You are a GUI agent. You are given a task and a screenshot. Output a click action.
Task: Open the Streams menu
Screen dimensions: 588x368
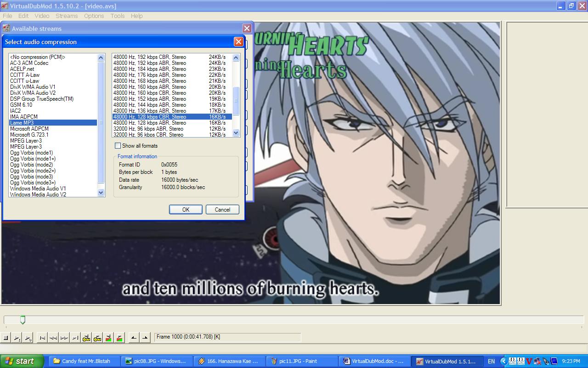[x=67, y=16]
